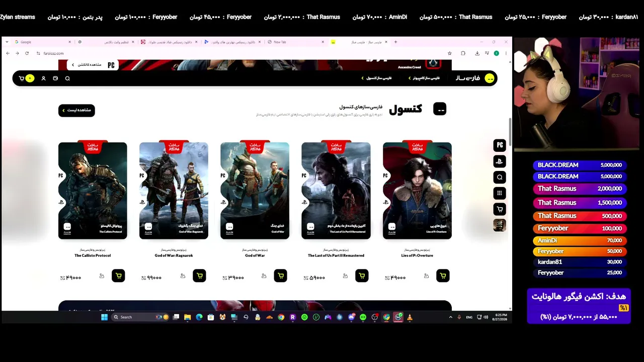The image size is (644, 362).
Task: Click the small icon beside the ۳۹۰۰۰ God of War price
Action: [264, 276]
